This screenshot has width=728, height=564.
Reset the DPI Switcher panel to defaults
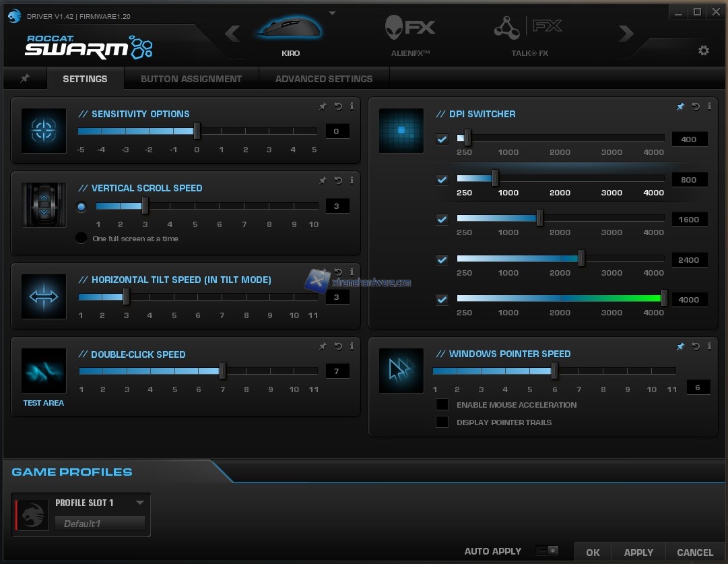tap(696, 106)
